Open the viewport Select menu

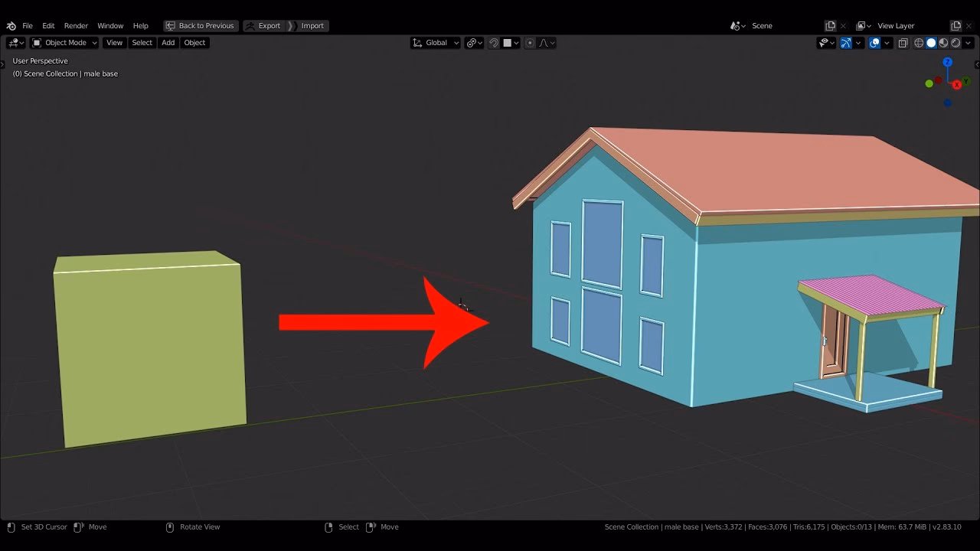point(142,43)
